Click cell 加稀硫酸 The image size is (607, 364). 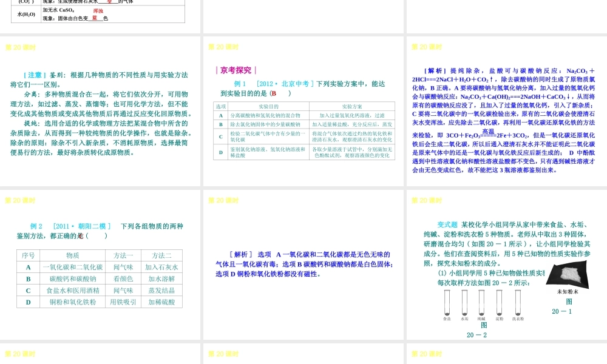tap(161, 302)
